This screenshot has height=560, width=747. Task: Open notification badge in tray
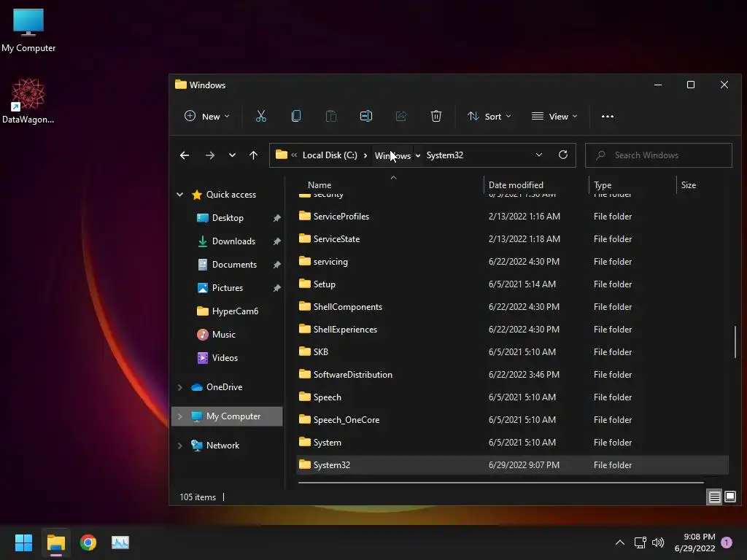click(x=726, y=542)
